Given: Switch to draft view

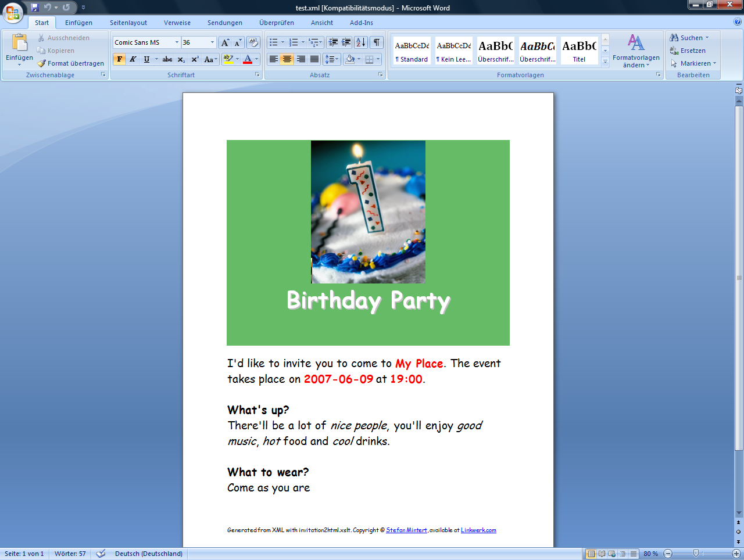Looking at the screenshot, I should 634,554.
